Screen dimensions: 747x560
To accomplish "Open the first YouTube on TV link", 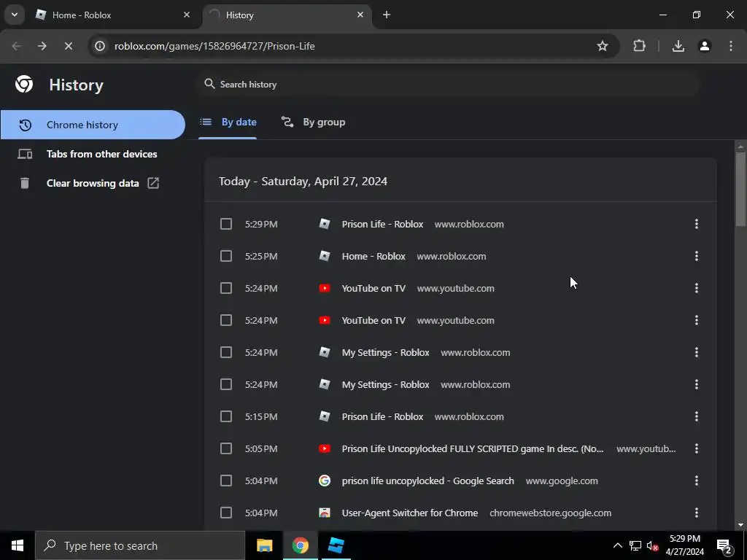I will coord(373,288).
